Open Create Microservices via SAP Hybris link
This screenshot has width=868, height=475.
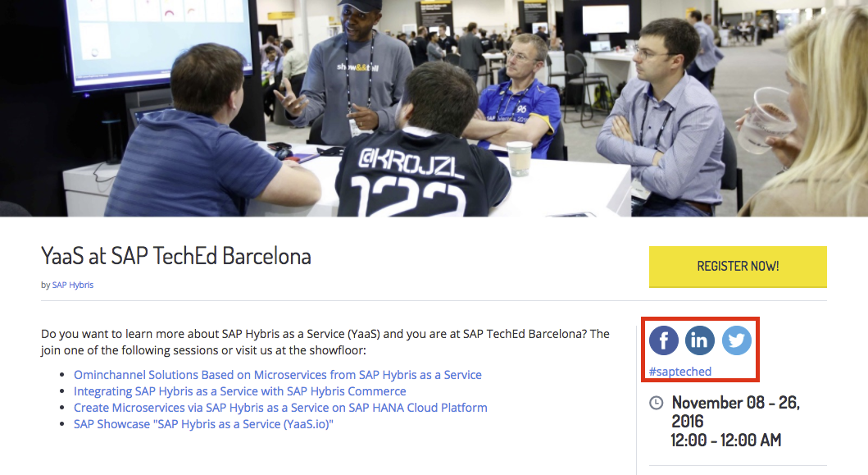click(x=280, y=408)
